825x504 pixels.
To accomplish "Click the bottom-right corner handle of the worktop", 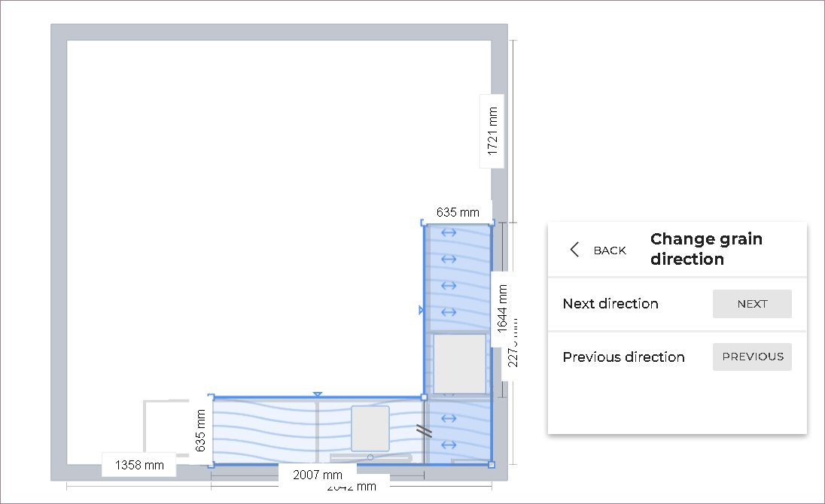I will click(x=492, y=465).
